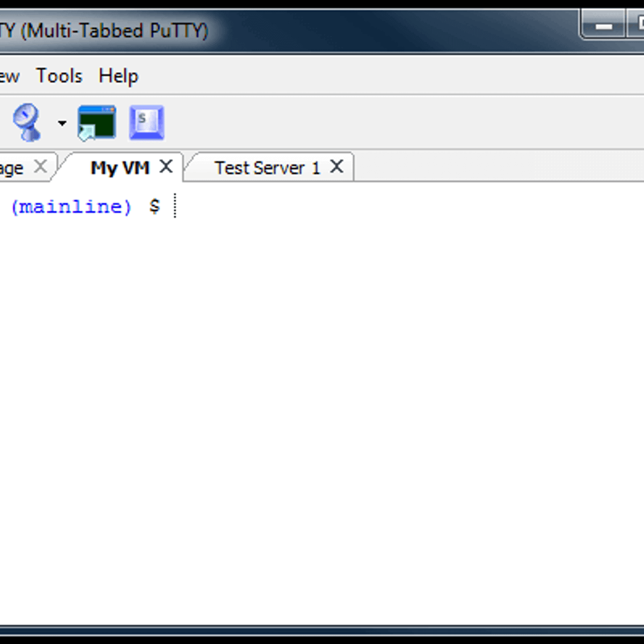The image size is (644, 644).
Task: Open the Tools menu
Action: (x=59, y=76)
